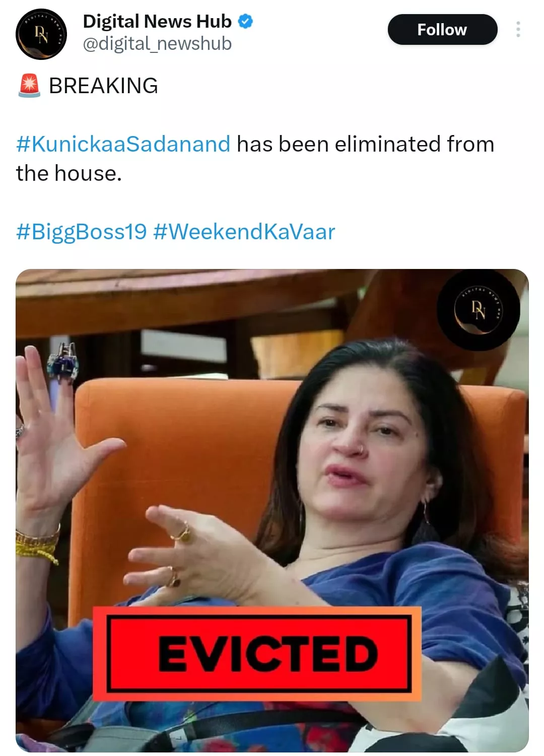
Task: Open the #KunickaaSadanand hashtag
Action: (123, 144)
